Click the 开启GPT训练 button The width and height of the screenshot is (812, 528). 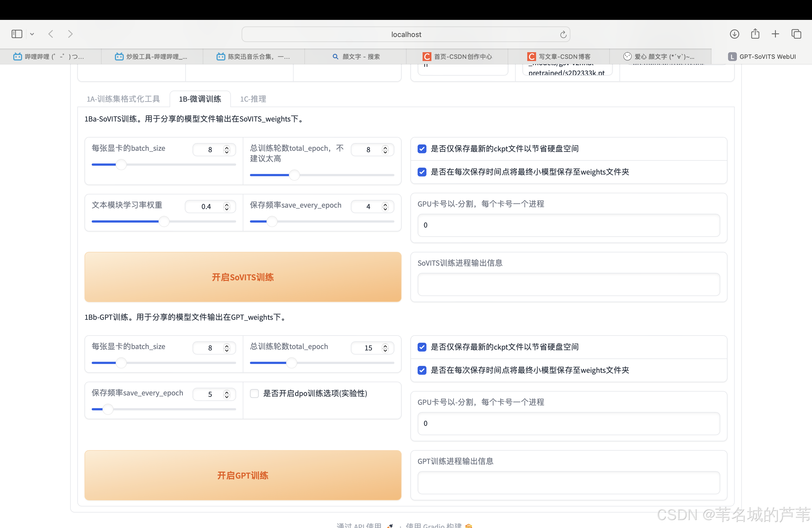(242, 475)
